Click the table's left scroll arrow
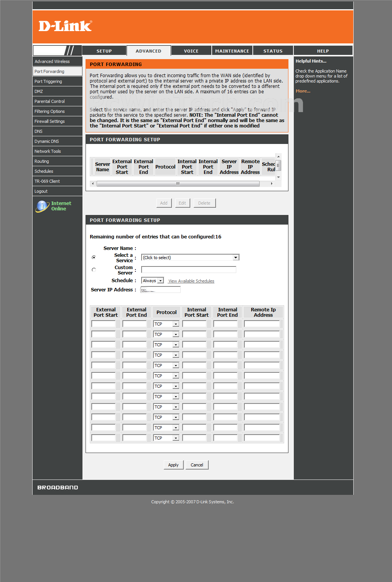The image size is (392, 582). (x=93, y=184)
